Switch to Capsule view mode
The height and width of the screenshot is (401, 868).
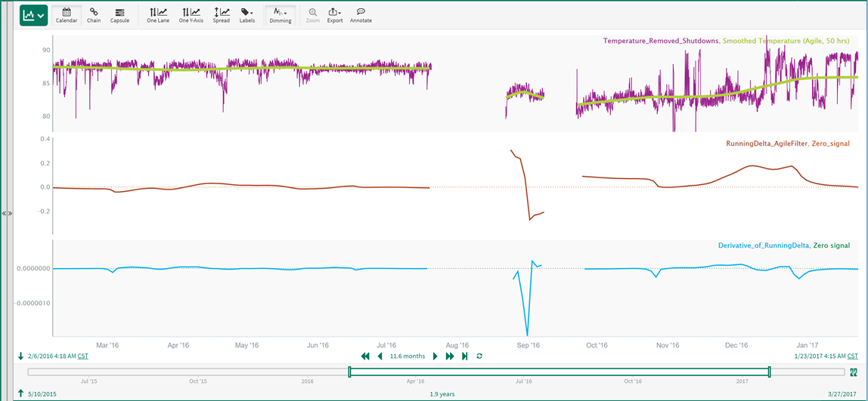[119, 15]
